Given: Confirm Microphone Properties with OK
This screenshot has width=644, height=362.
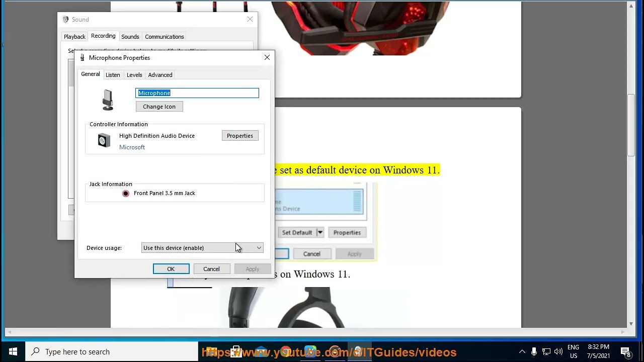Looking at the screenshot, I should click(x=171, y=269).
